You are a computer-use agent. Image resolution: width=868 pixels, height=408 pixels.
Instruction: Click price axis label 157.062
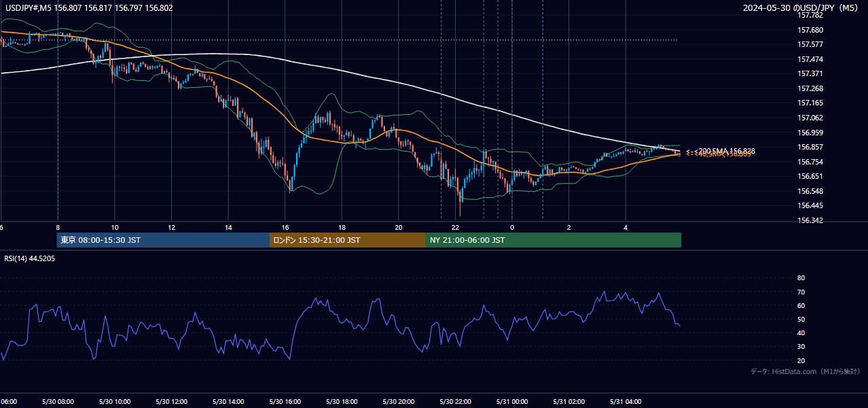point(810,118)
